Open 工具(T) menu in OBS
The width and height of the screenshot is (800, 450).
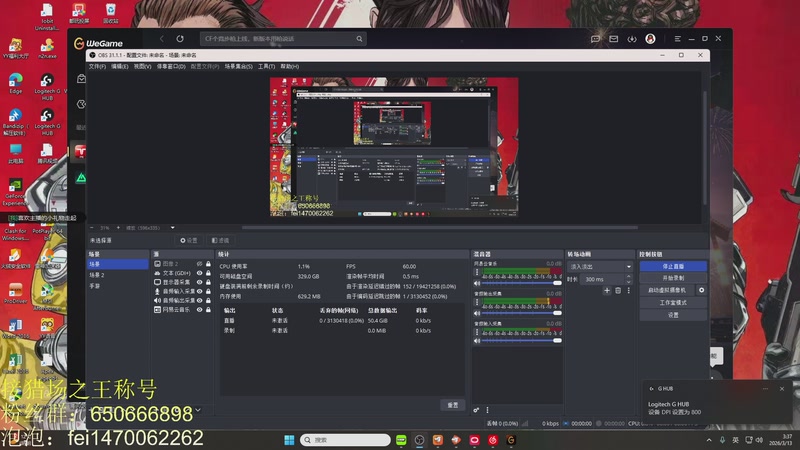pyautogui.click(x=266, y=66)
